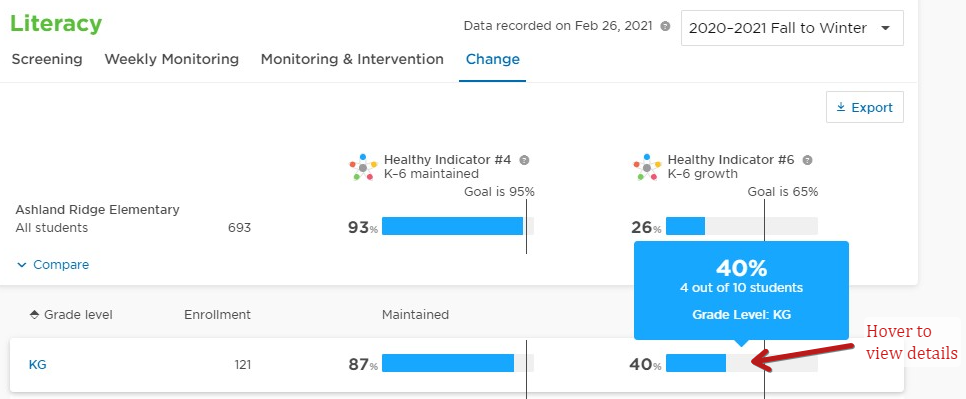Open the 2020–2021 Fall to Winter dropdown

point(792,28)
